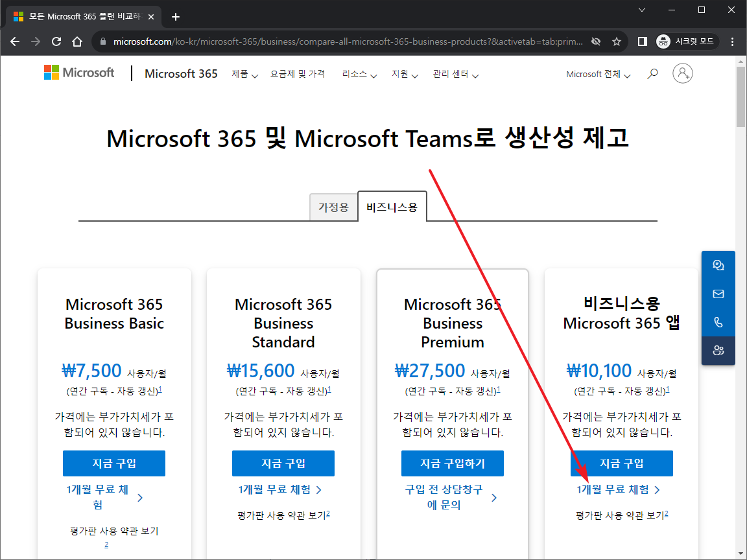Screen dimensions: 747x560
Task: Open footnote 2 under Business Basic 평가판 약관
Action: point(106,544)
